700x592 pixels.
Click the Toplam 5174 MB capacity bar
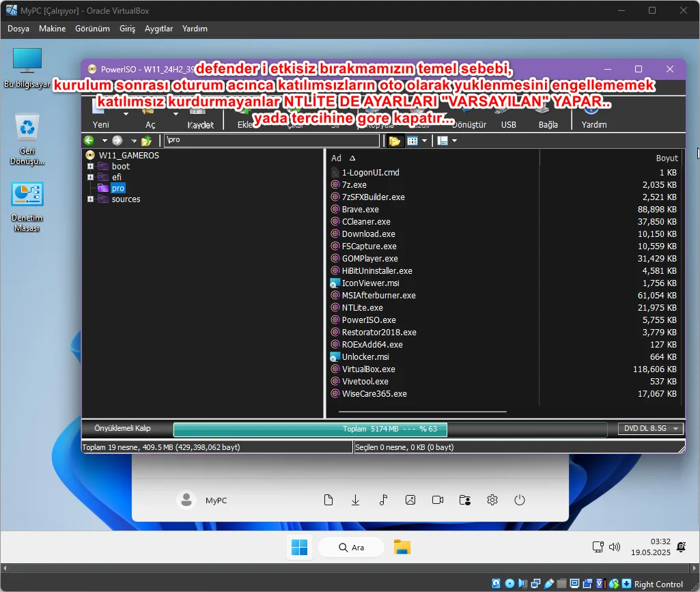click(x=390, y=429)
